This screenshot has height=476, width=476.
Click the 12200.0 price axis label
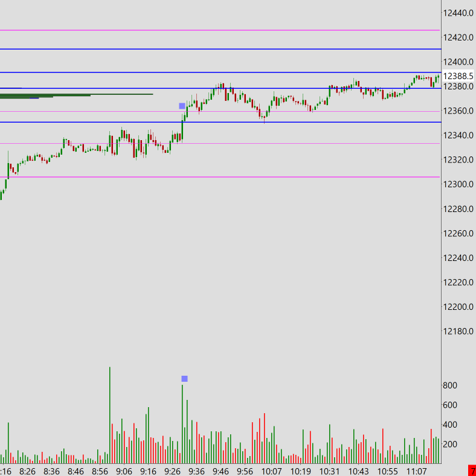pyautogui.click(x=458, y=307)
